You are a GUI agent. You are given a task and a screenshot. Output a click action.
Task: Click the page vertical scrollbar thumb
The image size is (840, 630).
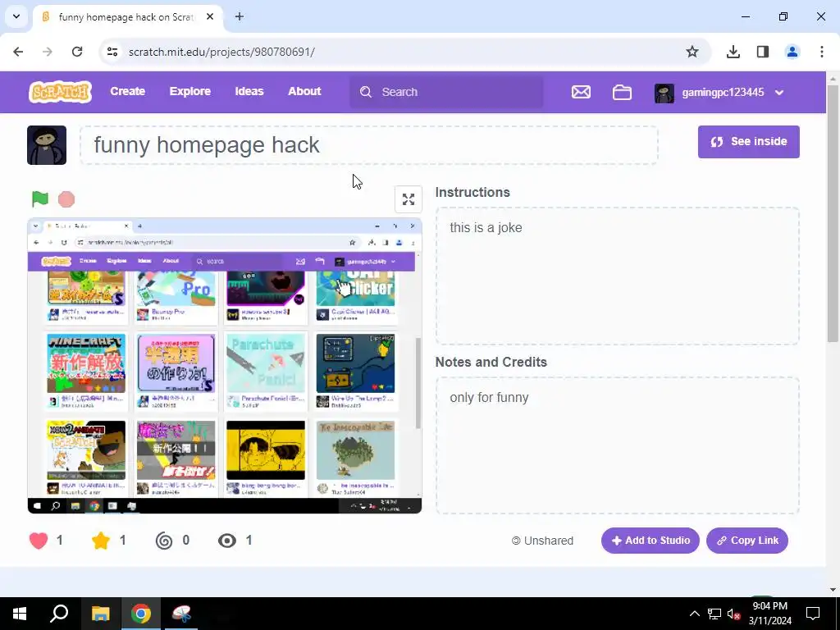[x=833, y=213]
